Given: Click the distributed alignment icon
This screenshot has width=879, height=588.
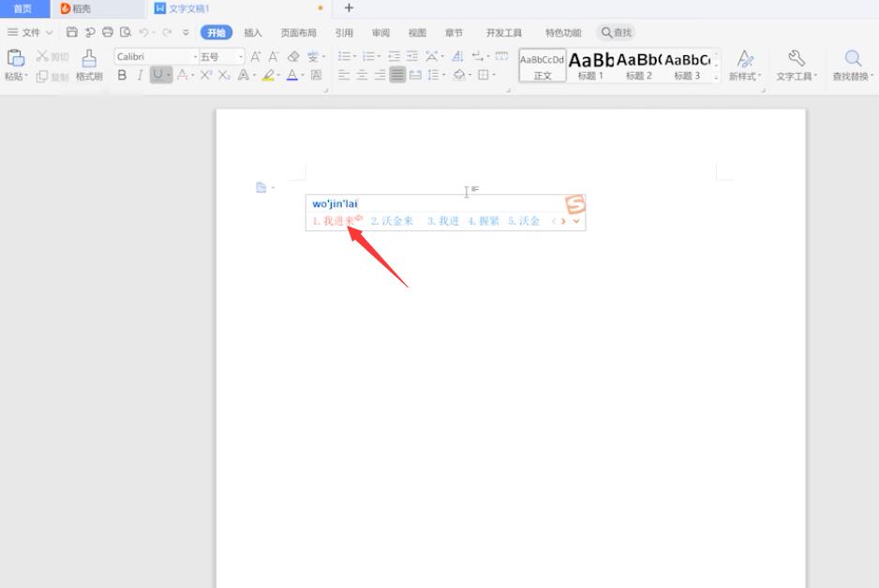Looking at the screenshot, I should 415,75.
